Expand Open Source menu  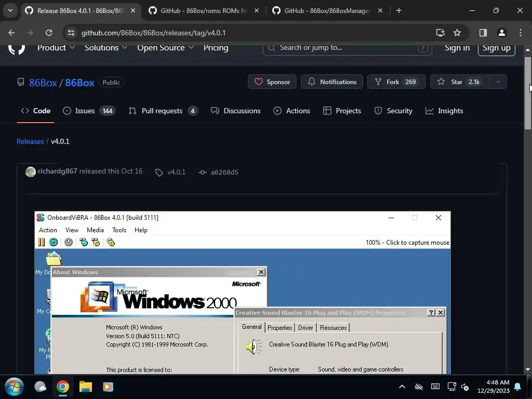coord(165,48)
